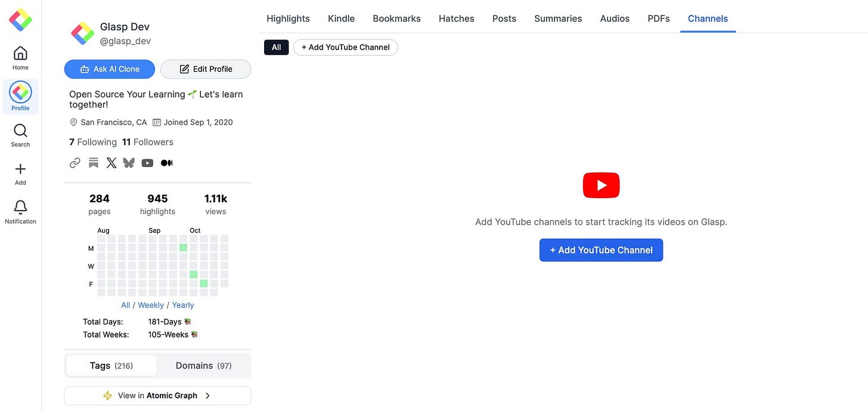Switch to the Highlights tab
The width and height of the screenshot is (868, 411).
point(288,18)
